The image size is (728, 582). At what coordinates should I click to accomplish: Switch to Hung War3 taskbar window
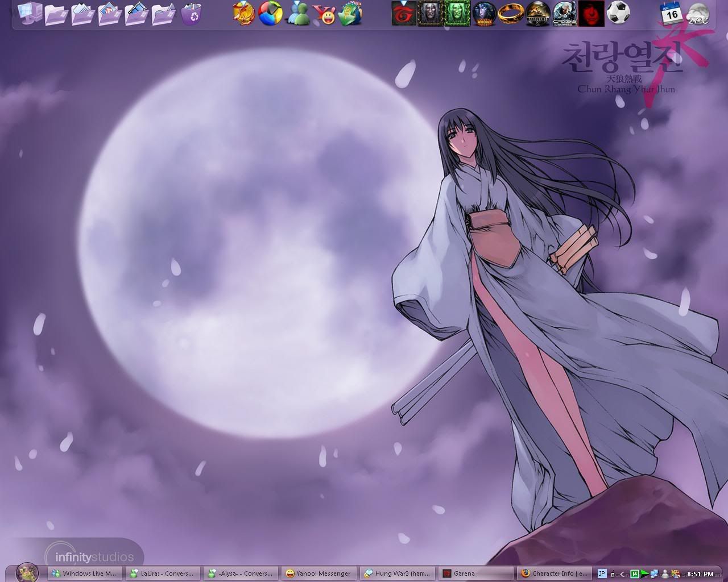pyautogui.click(x=398, y=573)
